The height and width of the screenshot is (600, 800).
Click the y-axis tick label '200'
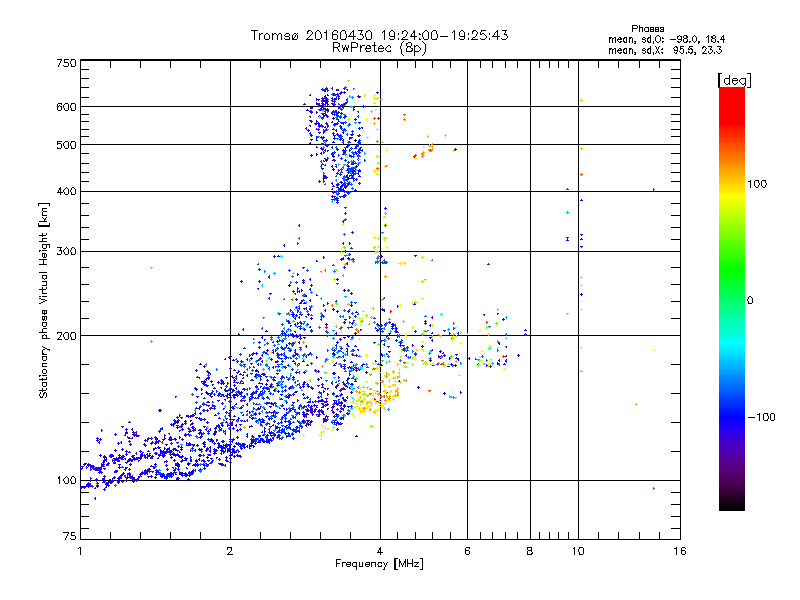[x=66, y=336]
